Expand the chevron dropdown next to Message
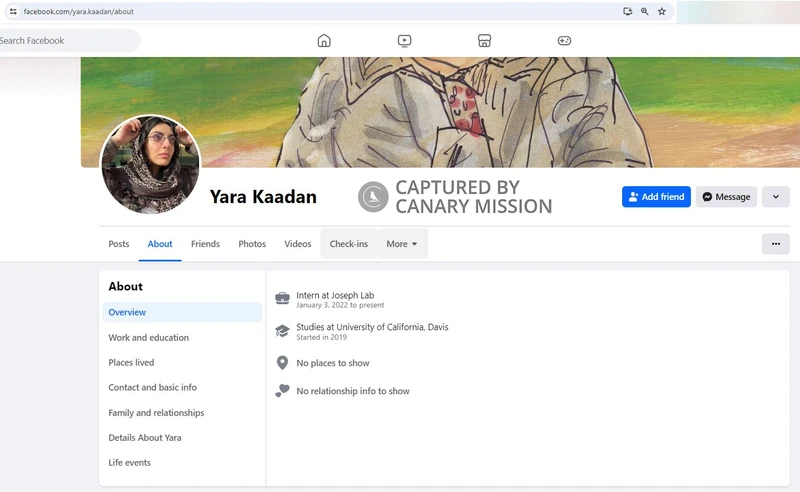 tap(776, 196)
